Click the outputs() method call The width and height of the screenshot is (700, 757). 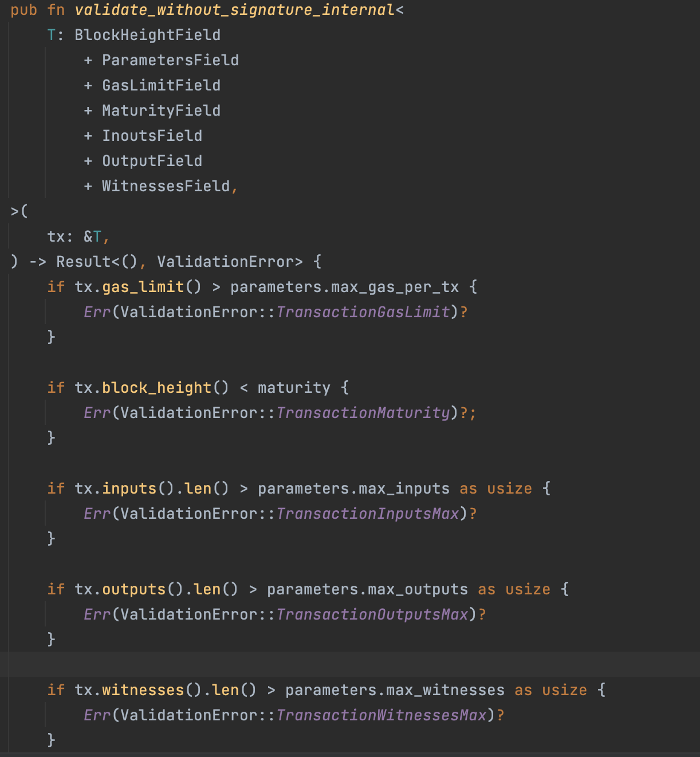[x=143, y=589]
